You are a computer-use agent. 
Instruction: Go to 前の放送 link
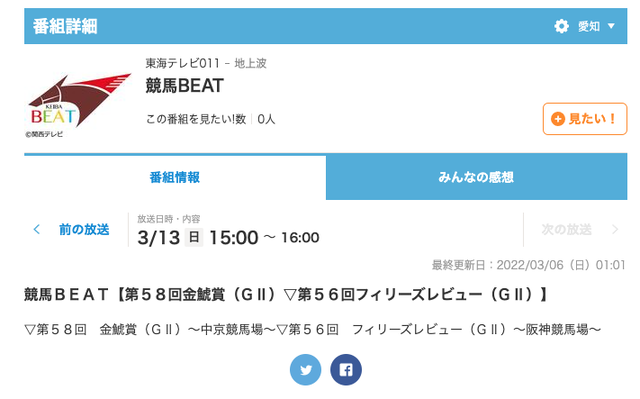point(84,229)
